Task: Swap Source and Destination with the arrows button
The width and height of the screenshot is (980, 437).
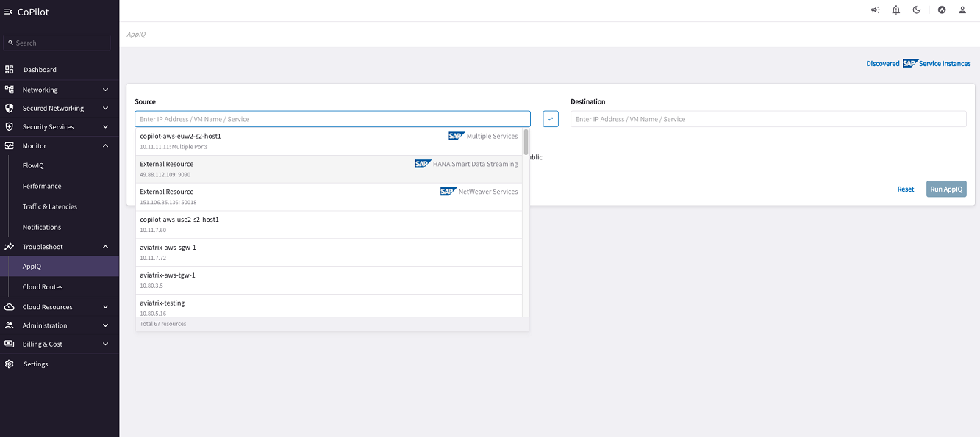Action: [x=550, y=118]
